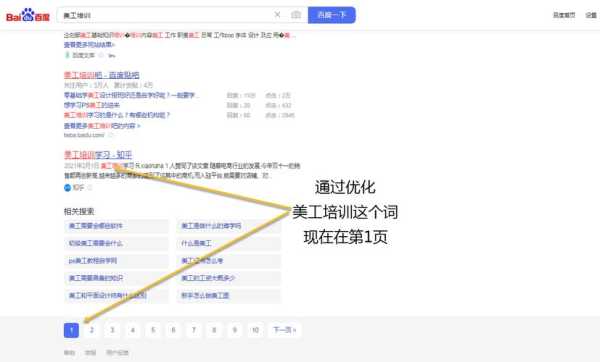Open the Baidu logo homepage link

[28, 15]
